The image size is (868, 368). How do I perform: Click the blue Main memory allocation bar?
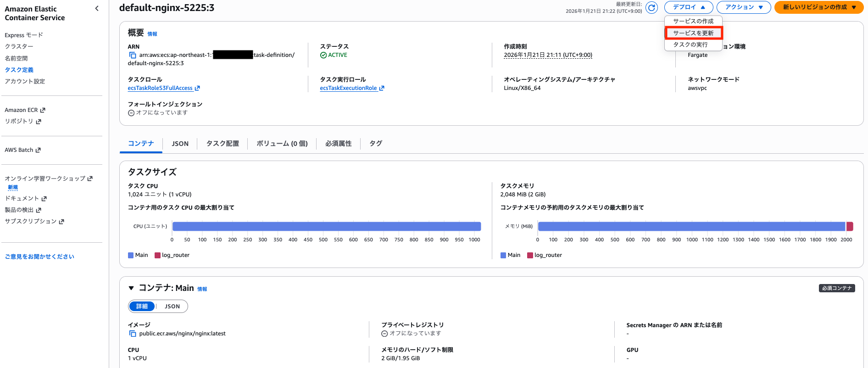click(691, 226)
